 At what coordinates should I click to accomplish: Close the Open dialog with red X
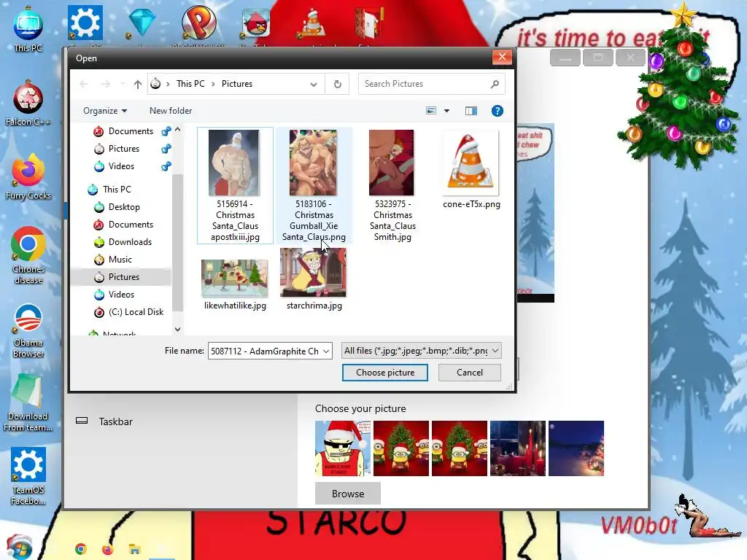[502, 58]
